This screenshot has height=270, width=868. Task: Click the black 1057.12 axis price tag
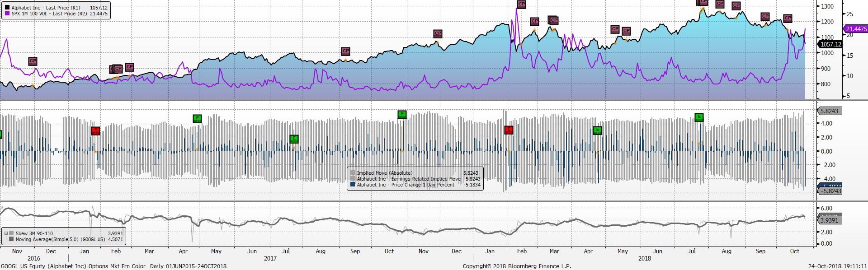pyautogui.click(x=830, y=44)
